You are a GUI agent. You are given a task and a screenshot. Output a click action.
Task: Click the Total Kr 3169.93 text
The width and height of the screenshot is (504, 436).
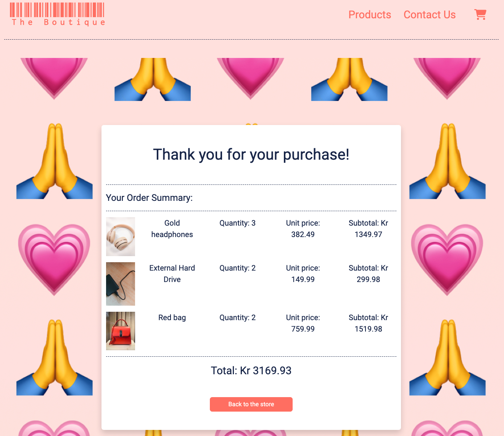(251, 370)
